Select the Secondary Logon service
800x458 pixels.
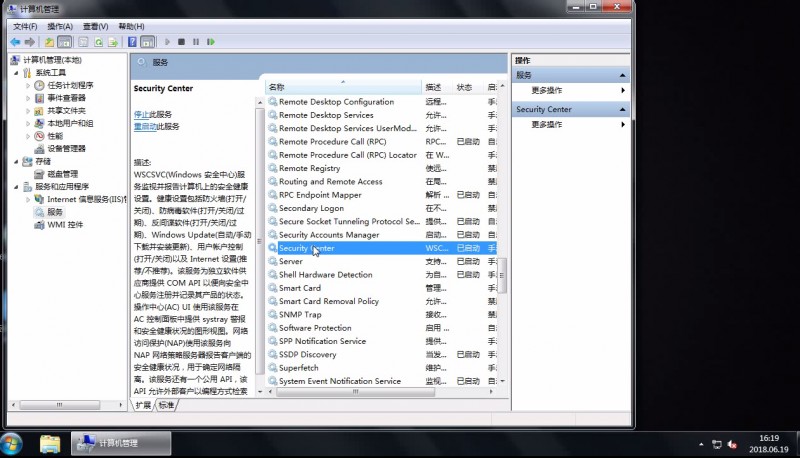tap(382, 208)
